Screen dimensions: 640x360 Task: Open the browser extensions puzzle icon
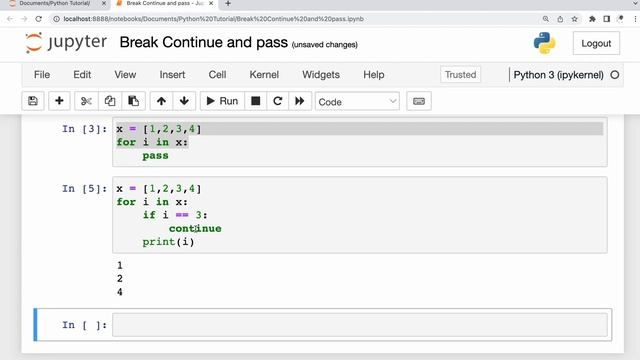point(592,19)
